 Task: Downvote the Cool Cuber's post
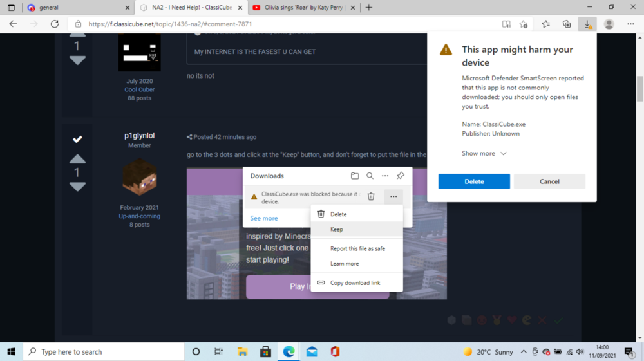(77, 60)
